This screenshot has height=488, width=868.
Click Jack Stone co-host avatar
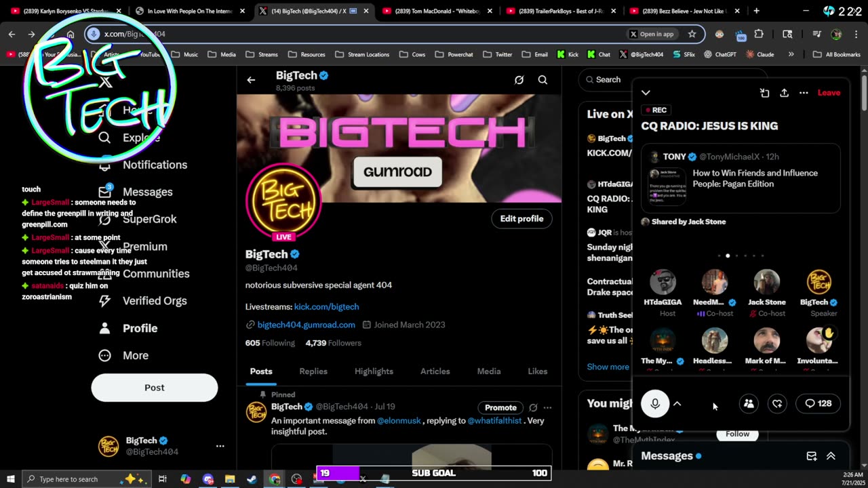[x=766, y=282]
